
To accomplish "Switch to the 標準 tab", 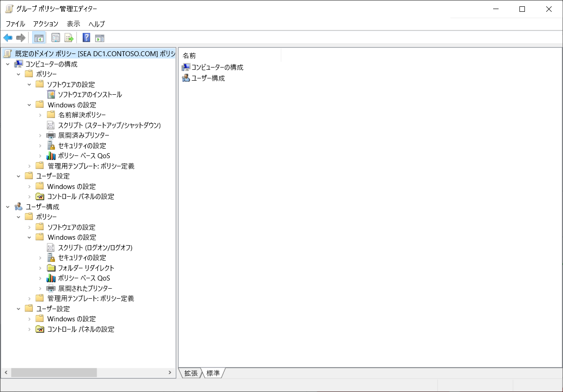I will 214,373.
